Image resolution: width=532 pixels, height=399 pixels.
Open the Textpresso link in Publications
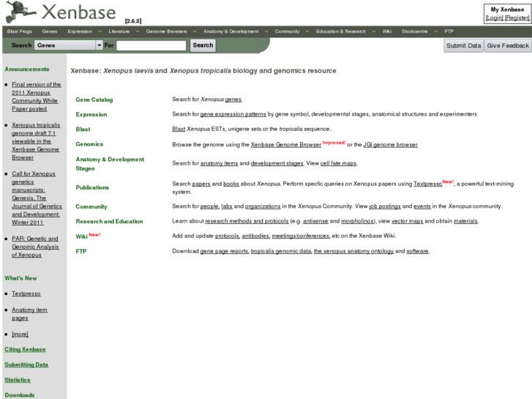(427, 184)
